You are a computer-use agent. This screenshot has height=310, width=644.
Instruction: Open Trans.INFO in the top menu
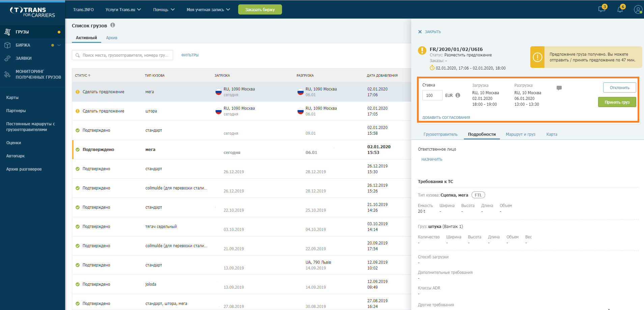[83, 9]
